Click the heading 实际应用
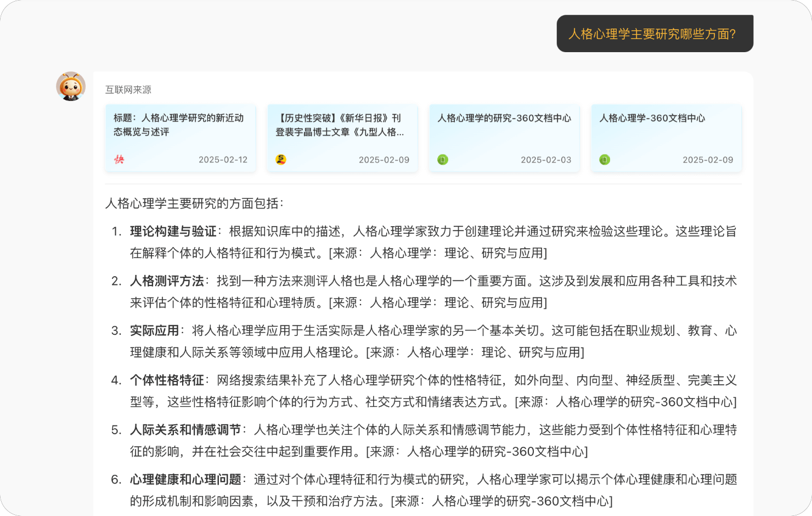The width and height of the screenshot is (812, 516). 155,330
